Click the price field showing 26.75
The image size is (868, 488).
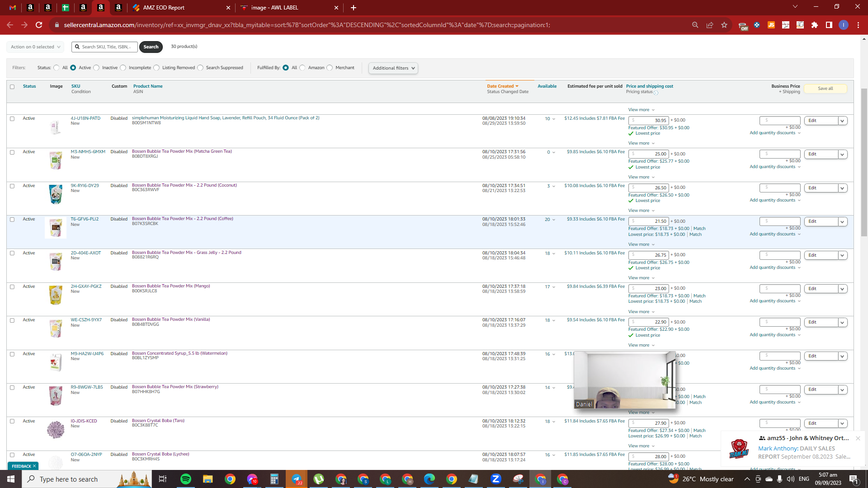coord(648,255)
